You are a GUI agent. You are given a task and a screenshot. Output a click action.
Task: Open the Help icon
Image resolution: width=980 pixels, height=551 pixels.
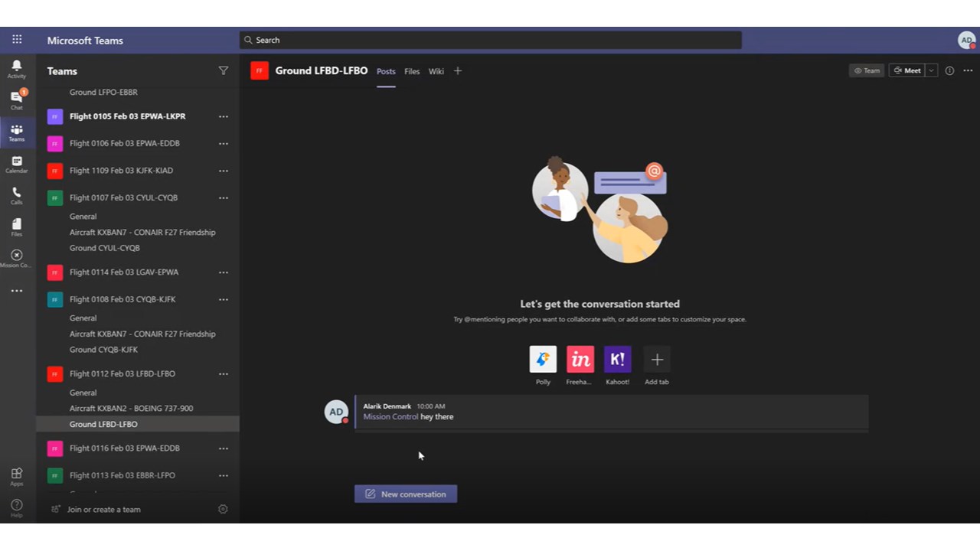[x=17, y=508]
